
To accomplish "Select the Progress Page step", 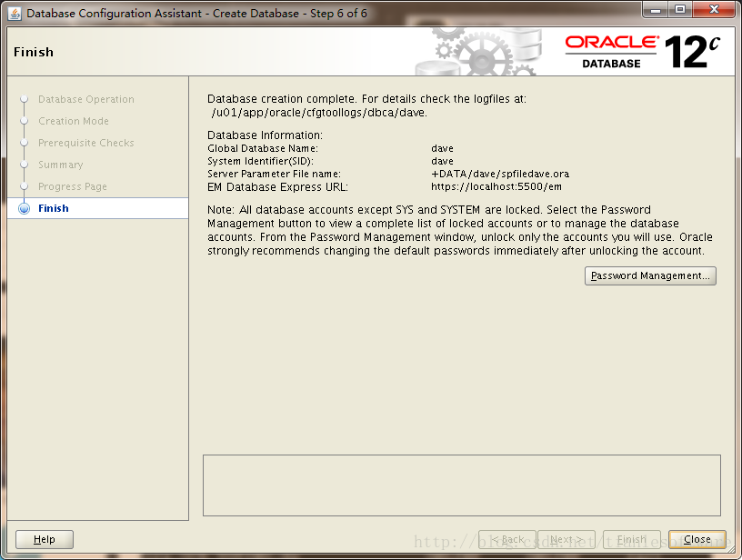I will [x=73, y=186].
